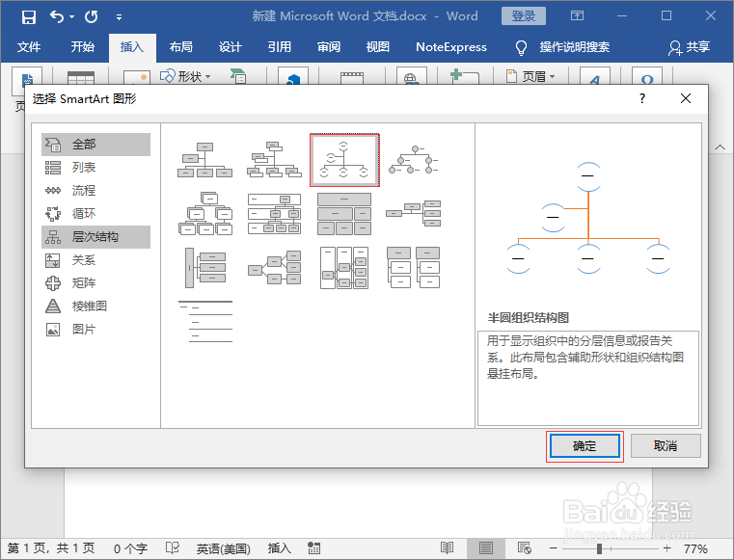Viewport: 734px width, 560px height.
Task: Click the Redo icon in quick access
Action: [92, 17]
